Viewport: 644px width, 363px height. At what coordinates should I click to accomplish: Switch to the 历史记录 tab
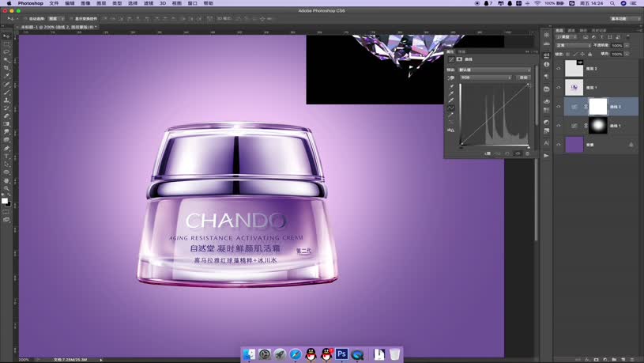[599, 30]
